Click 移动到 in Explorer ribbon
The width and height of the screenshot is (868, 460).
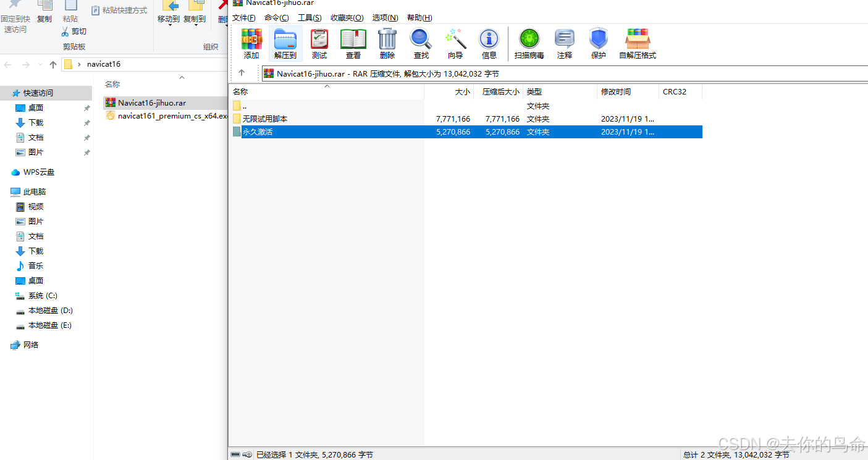(169, 12)
